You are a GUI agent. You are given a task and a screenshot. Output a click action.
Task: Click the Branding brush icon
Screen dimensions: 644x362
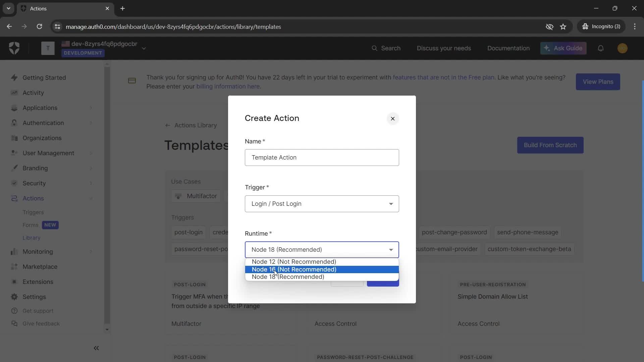click(x=14, y=168)
